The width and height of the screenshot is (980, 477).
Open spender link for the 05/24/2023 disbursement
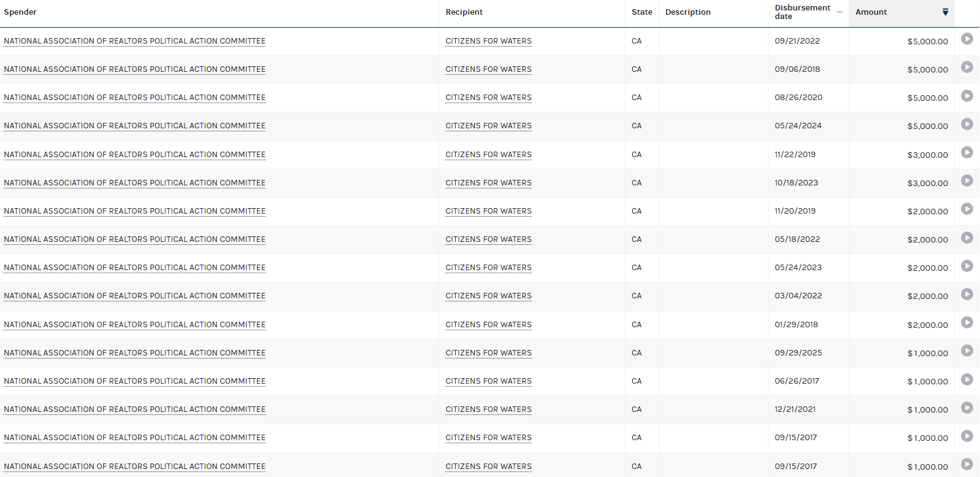(x=135, y=268)
